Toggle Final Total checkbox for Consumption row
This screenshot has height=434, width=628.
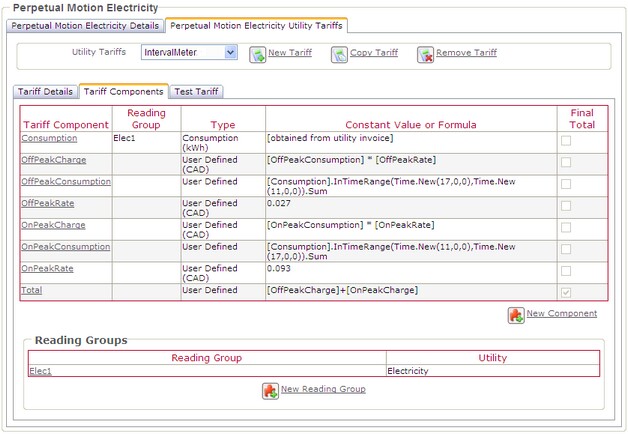click(x=566, y=141)
